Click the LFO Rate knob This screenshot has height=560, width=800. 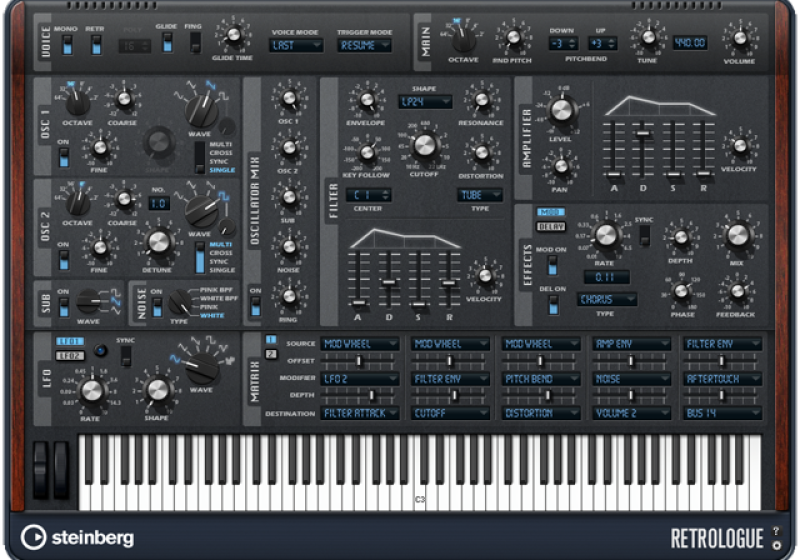point(91,390)
